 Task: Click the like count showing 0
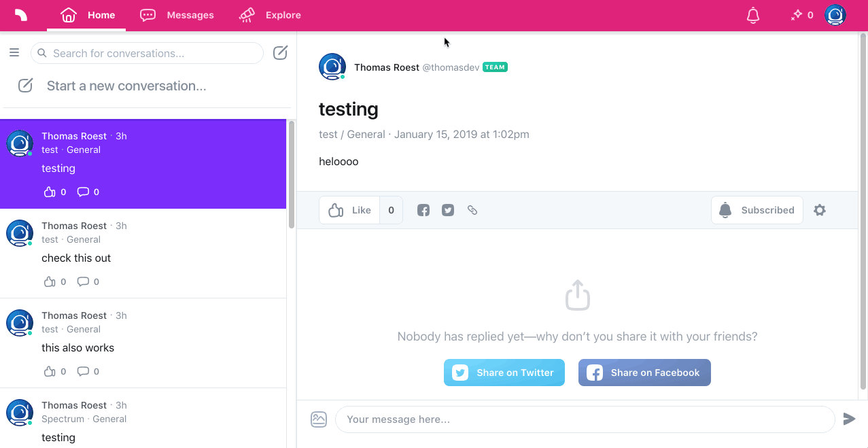[391, 210]
